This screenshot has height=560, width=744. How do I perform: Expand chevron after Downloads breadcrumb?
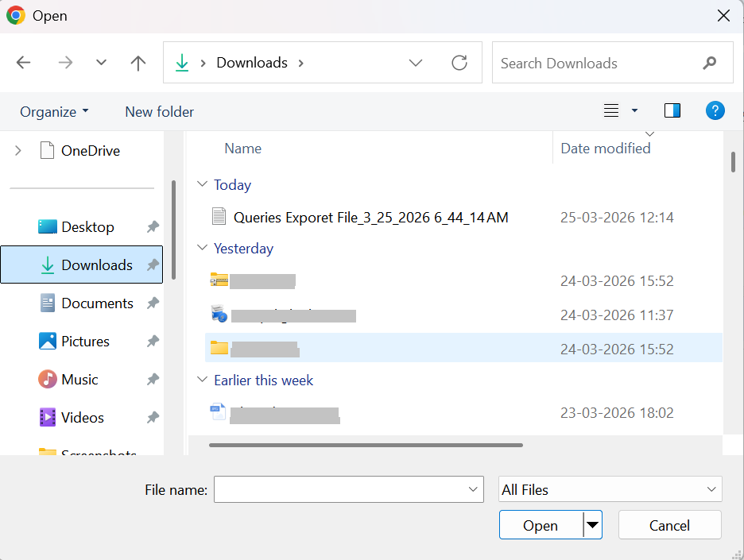click(x=300, y=63)
